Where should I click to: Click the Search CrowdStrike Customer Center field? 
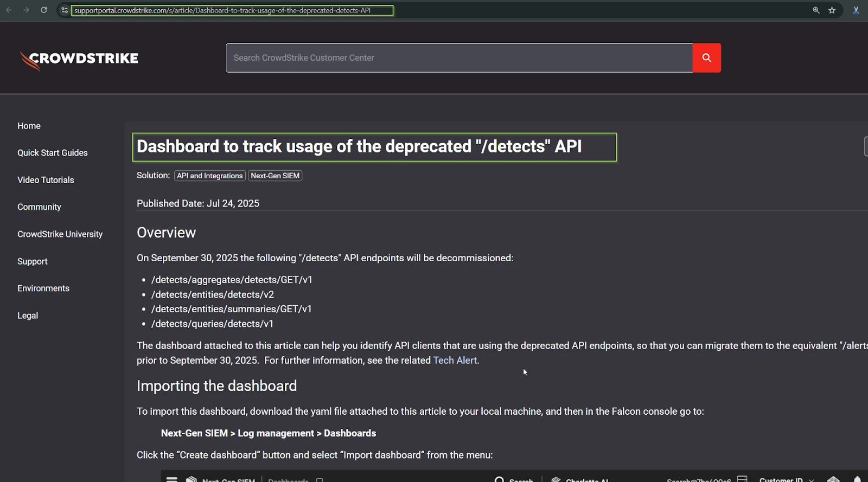[x=459, y=57]
